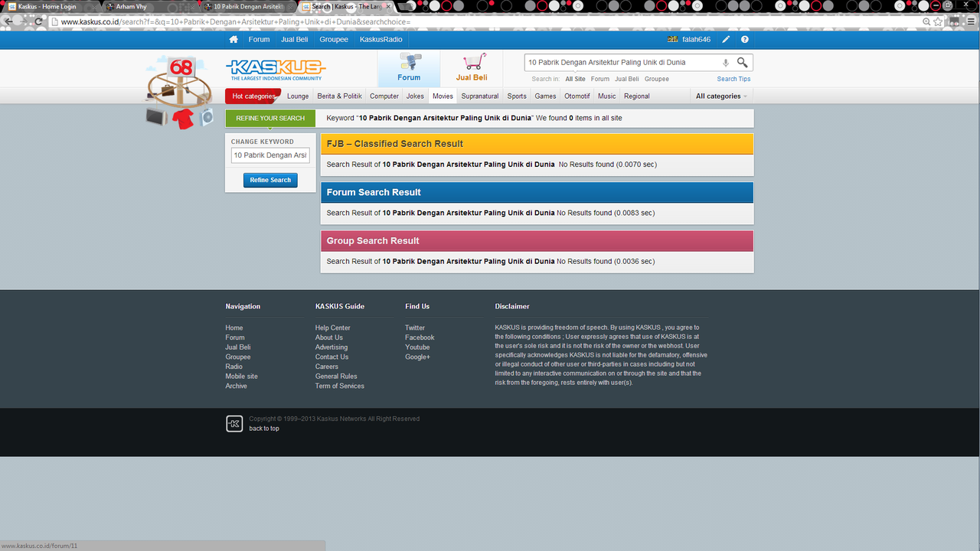Click the Kaskus logo
Viewport: 980px width, 551px height.
[x=276, y=70]
